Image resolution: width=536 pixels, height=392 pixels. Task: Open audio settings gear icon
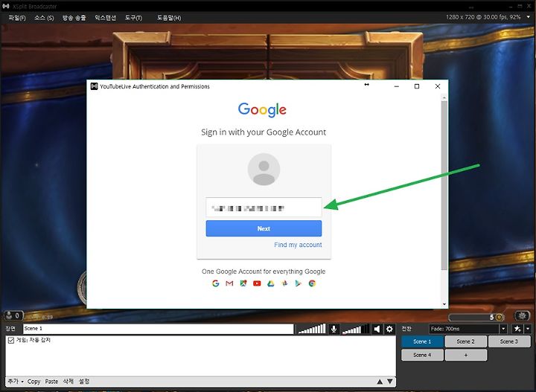(x=389, y=329)
